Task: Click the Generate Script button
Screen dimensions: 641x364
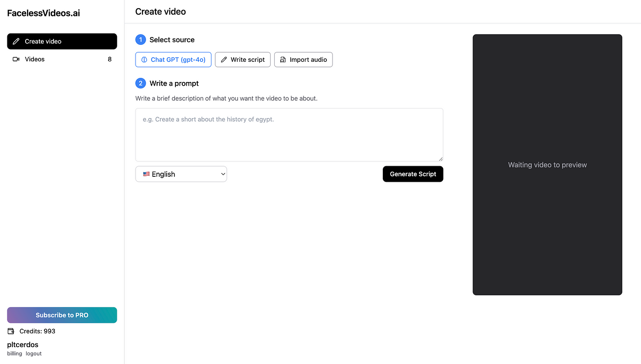Action: click(413, 174)
